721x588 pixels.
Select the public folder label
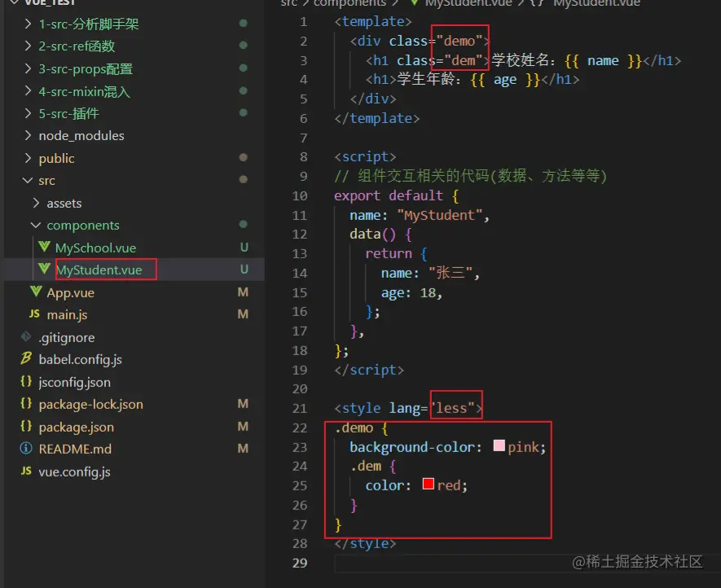(x=56, y=159)
